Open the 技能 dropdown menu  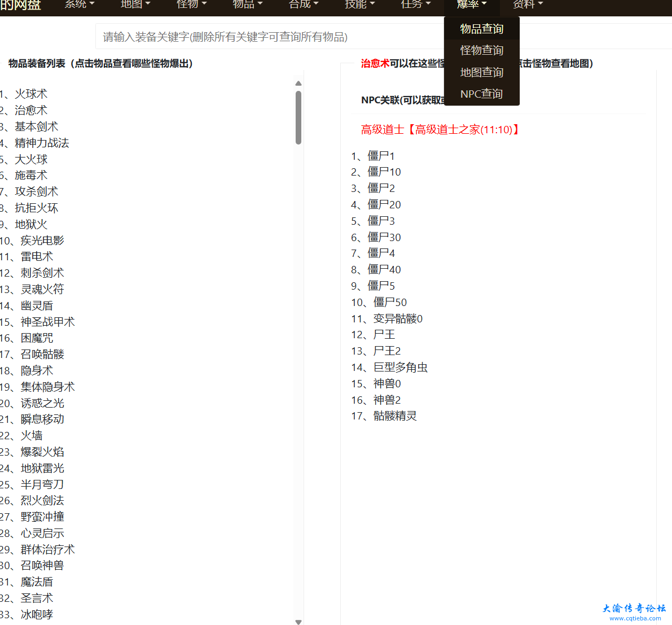click(359, 5)
